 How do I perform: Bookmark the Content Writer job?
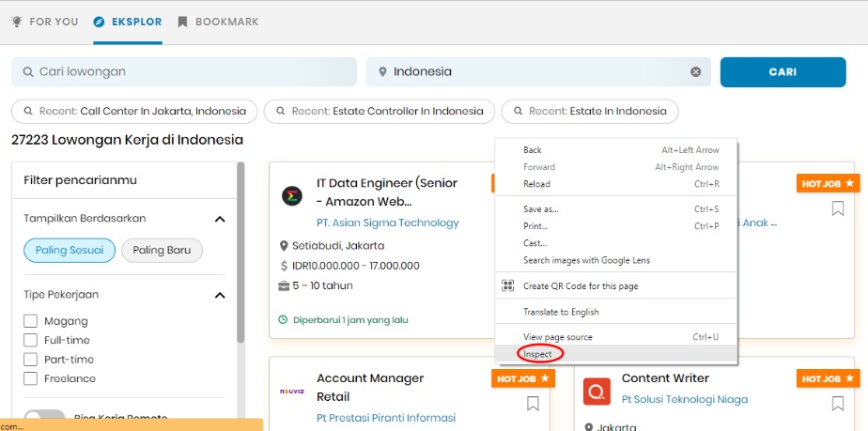(x=838, y=404)
